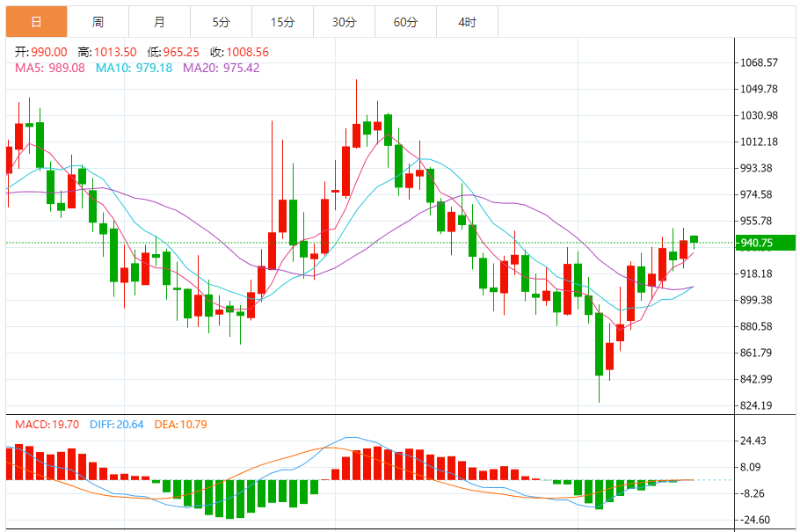Choose the 60分 timeframe tab
Viewport: 800px width, 532px height.
(405, 22)
